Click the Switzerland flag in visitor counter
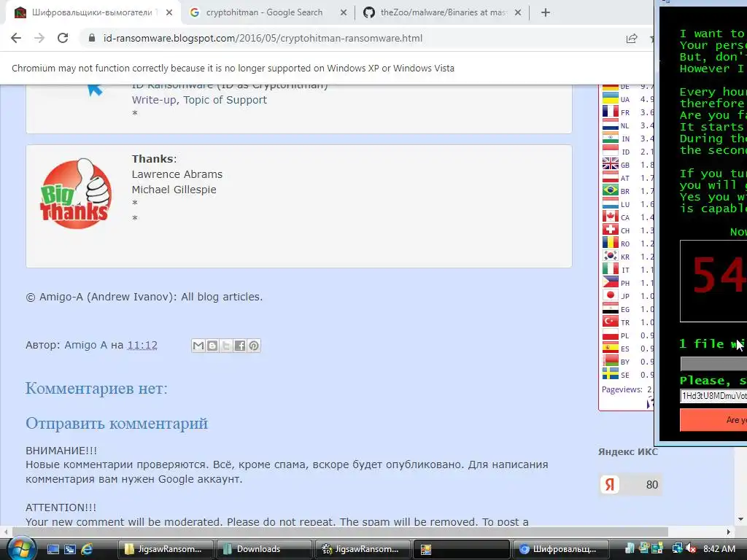Image resolution: width=747 pixels, height=560 pixels. [611, 230]
